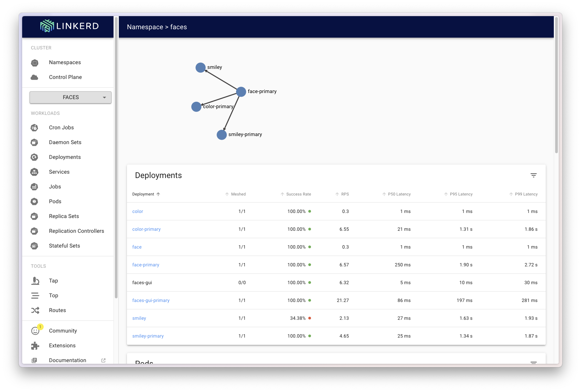
Task: Click the Replication Controllers icon
Action: click(35, 231)
